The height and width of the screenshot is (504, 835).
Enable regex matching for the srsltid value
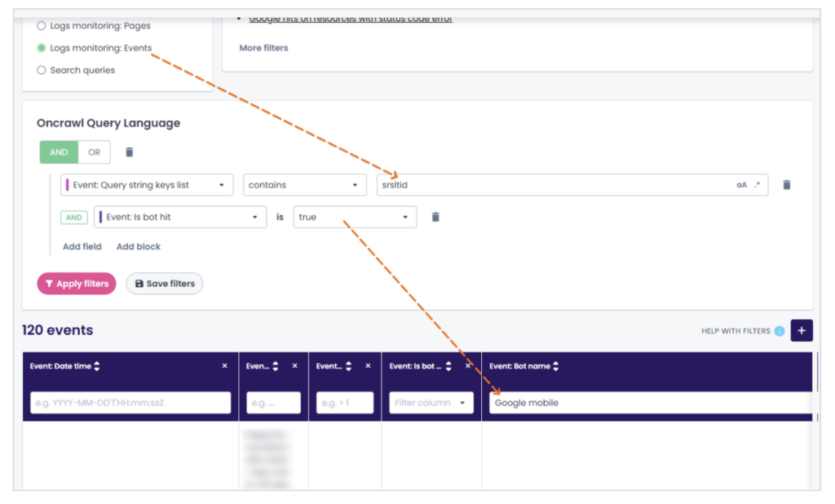755,184
